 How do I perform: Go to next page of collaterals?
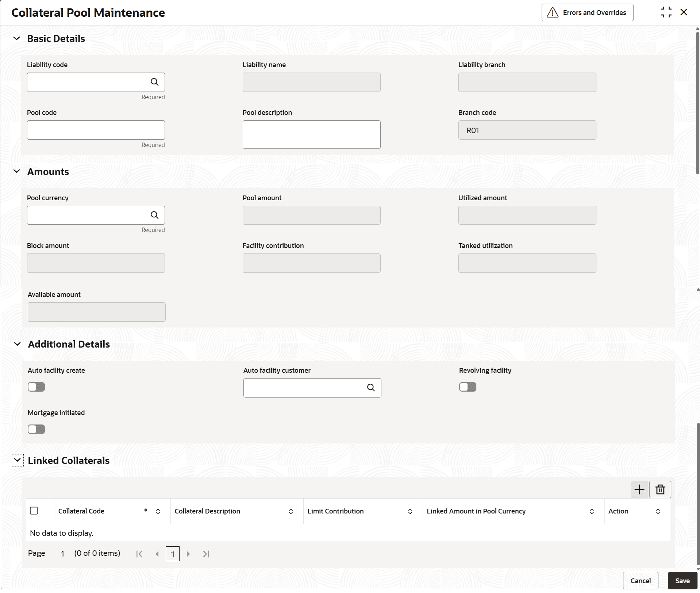[188, 554]
